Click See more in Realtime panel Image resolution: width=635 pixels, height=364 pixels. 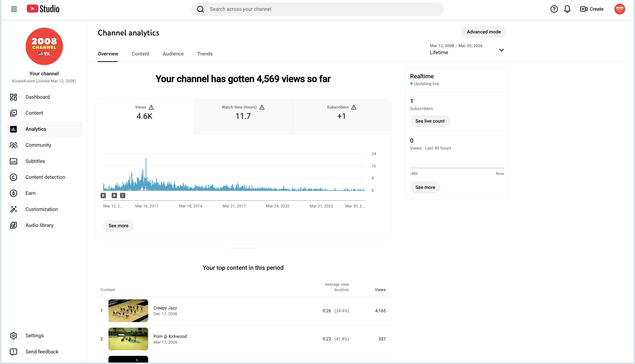425,188
